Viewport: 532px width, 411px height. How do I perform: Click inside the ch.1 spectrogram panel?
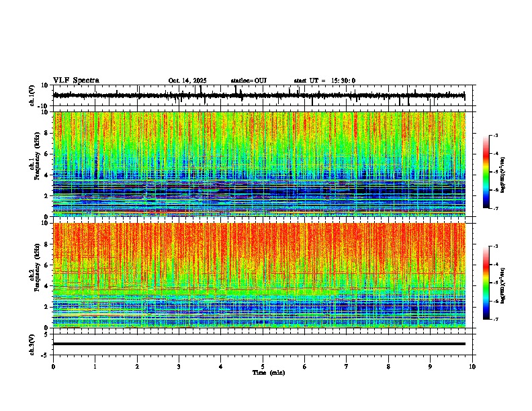click(x=259, y=164)
